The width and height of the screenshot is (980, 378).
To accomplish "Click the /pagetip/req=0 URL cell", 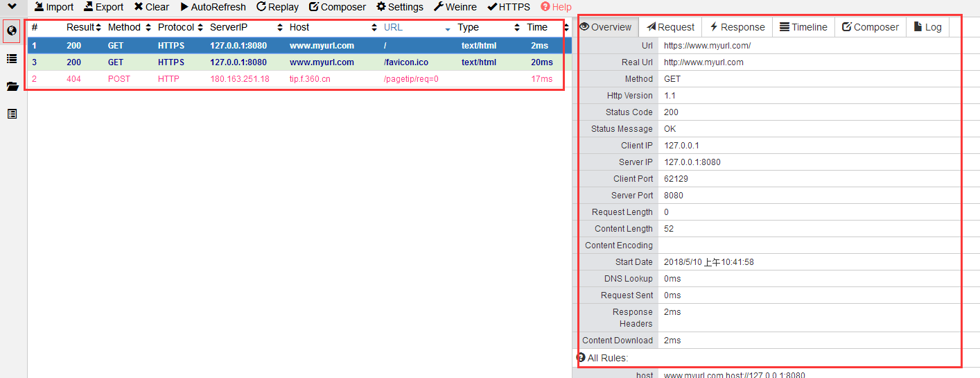I will (411, 79).
